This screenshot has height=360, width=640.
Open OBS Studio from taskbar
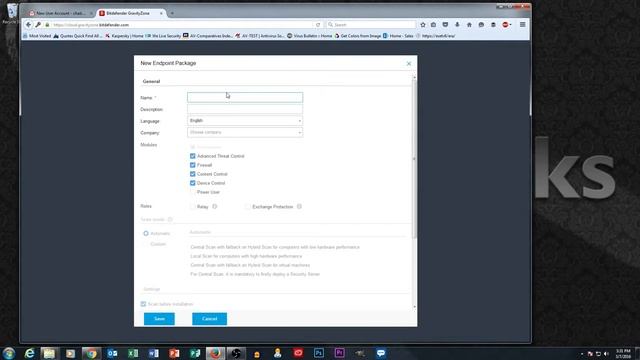(236, 353)
